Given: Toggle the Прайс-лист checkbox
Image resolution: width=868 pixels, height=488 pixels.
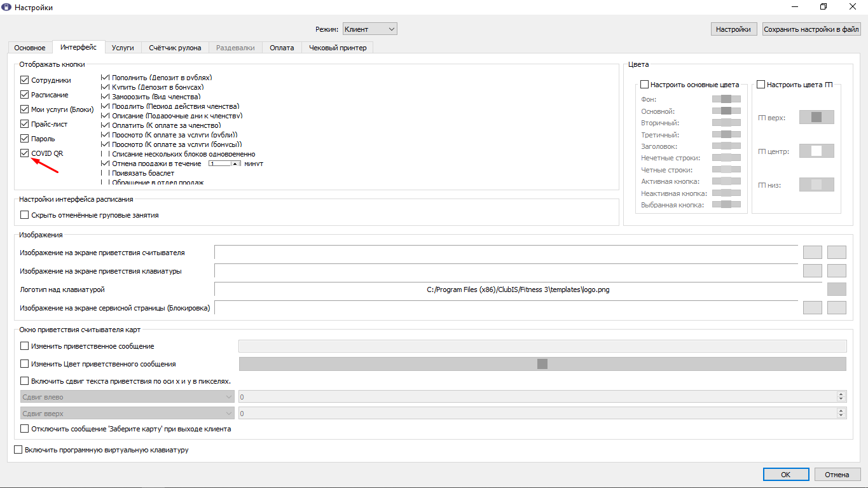Looking at the screenshot, I should (x=25, y=124).
